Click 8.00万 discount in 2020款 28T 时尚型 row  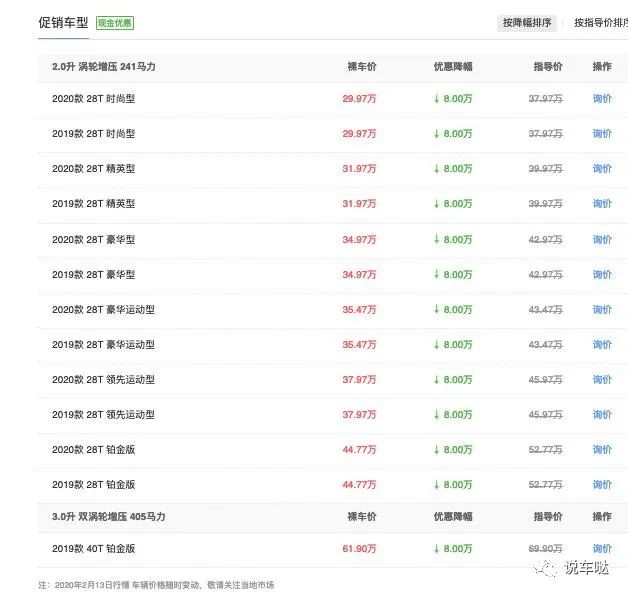(x=453, y=99)
